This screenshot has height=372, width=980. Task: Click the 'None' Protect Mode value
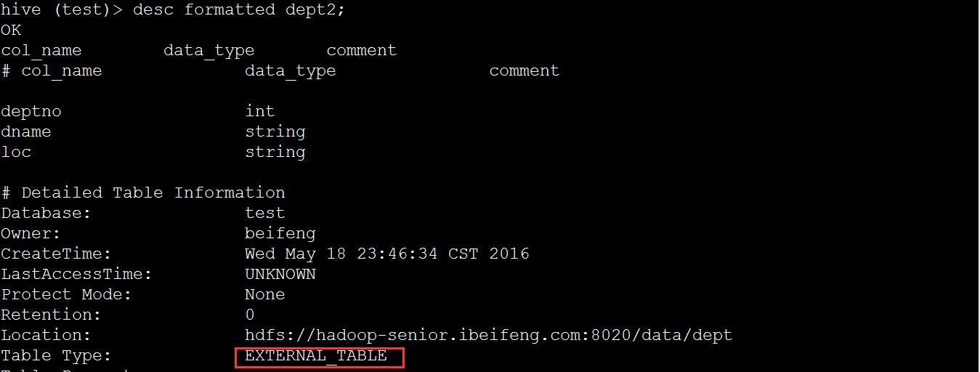(x=265, y=294)
